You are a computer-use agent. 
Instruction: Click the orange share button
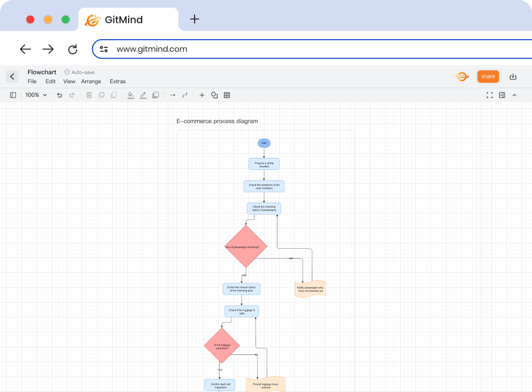pyautogui.click(x=488, y=76)
